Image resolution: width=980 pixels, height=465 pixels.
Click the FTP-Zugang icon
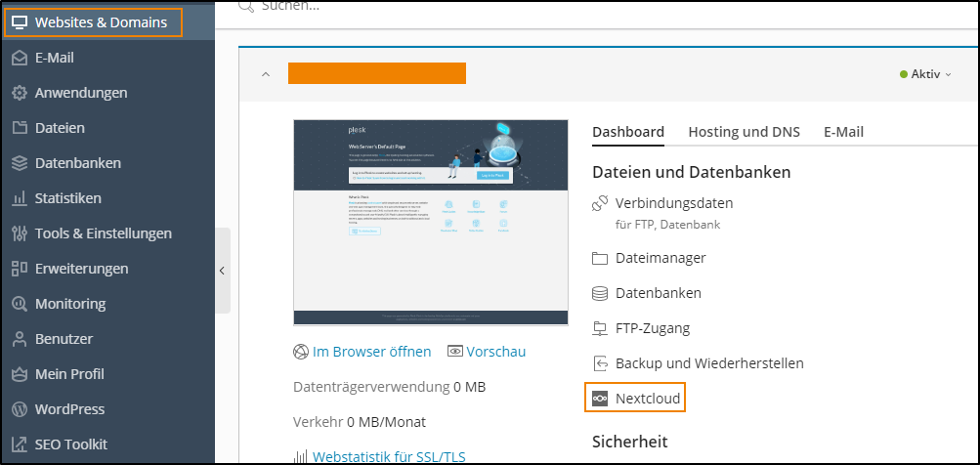[x=600, y=328]
